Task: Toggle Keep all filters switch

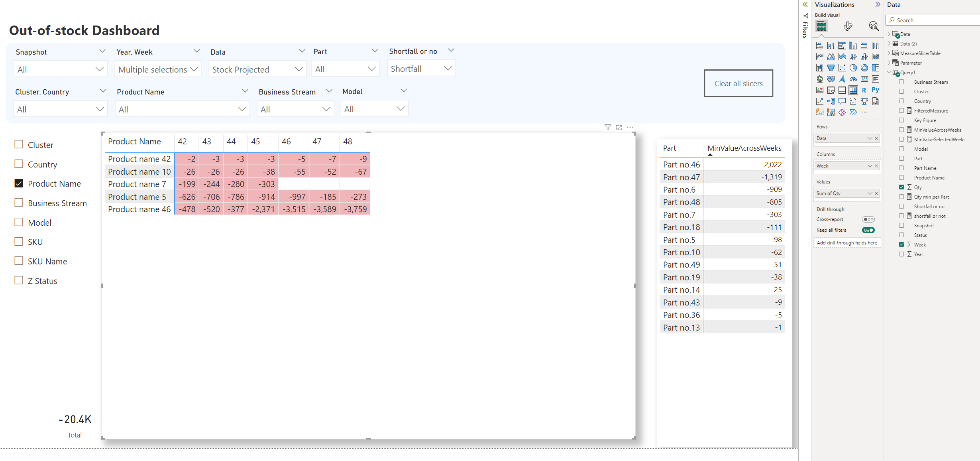Action: [x=868, y=230]
